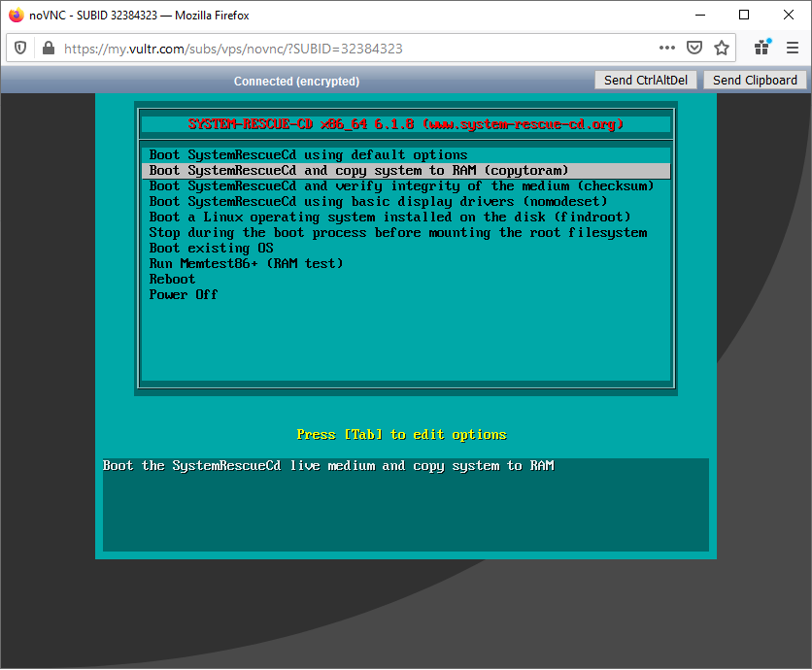Select the Power Off entry

click(x=407, y=294)
